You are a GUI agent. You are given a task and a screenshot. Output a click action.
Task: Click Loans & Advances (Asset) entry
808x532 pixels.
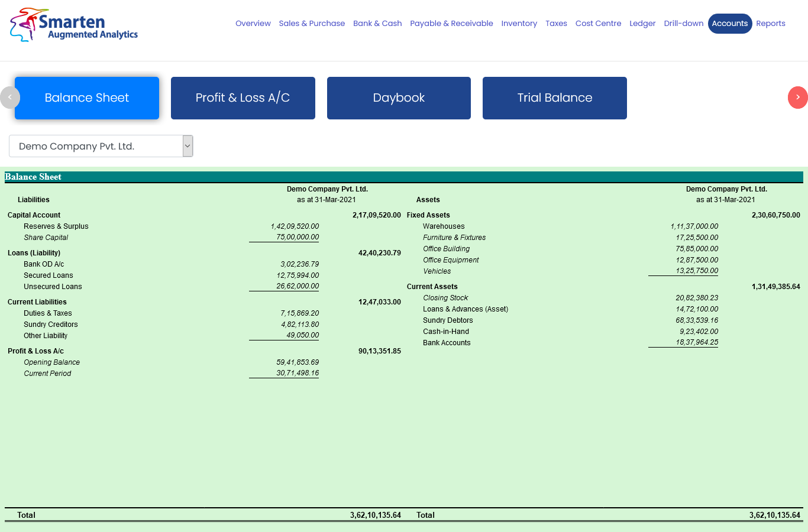pos(466,309)
